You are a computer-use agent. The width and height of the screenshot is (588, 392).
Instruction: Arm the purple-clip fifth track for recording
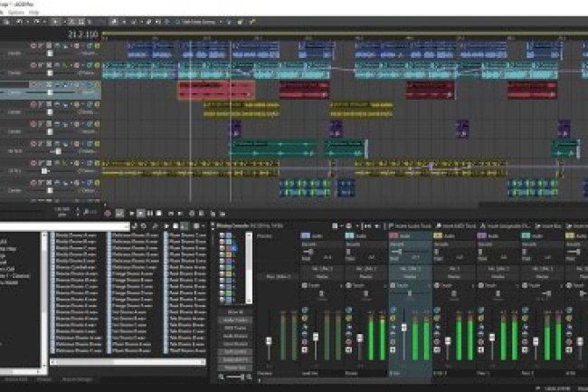[x=33, y=124]
